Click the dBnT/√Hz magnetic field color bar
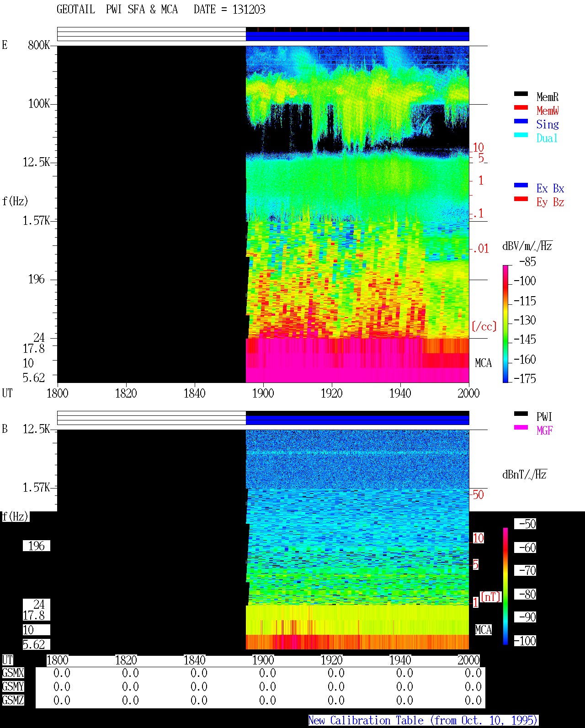The height and width of the screenshot is (728, 585). [505, 586]
